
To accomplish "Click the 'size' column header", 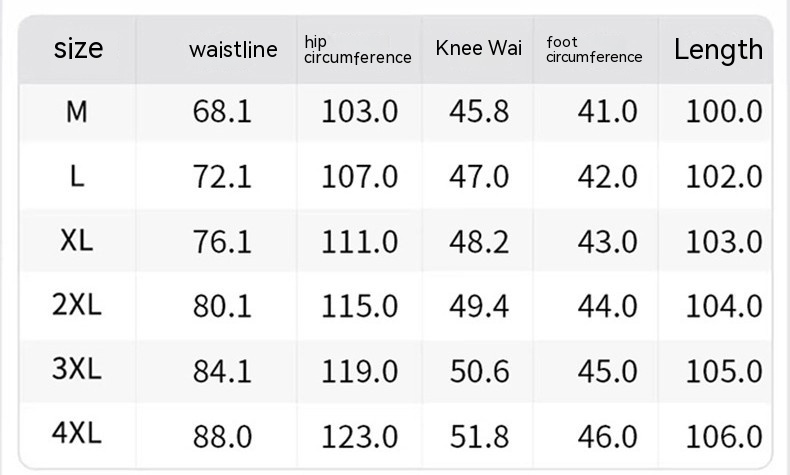I will (78, 49).
